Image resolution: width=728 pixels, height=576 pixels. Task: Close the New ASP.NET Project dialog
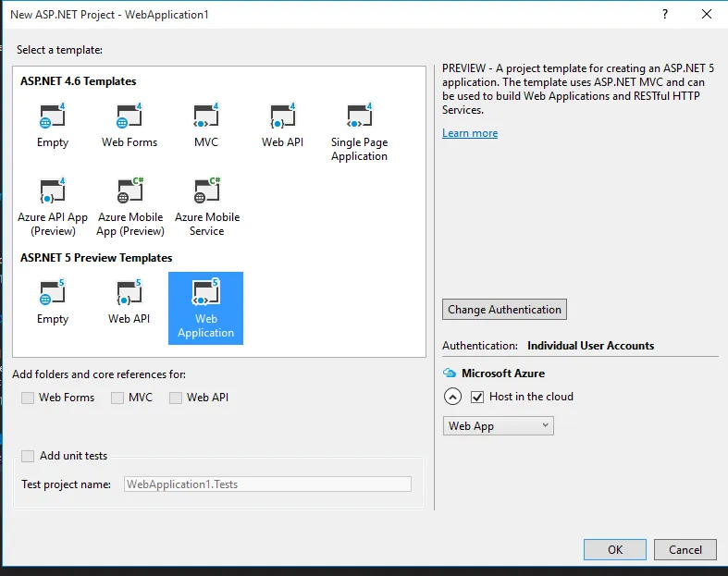(x=707, y=14)
